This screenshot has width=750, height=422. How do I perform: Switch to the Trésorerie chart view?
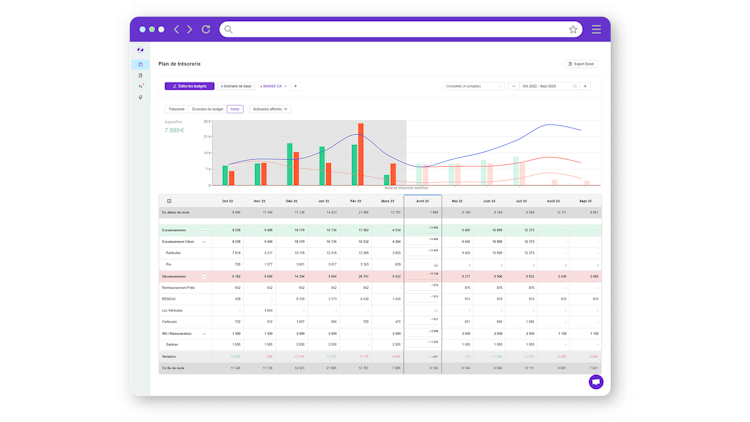tap(176, 109)
